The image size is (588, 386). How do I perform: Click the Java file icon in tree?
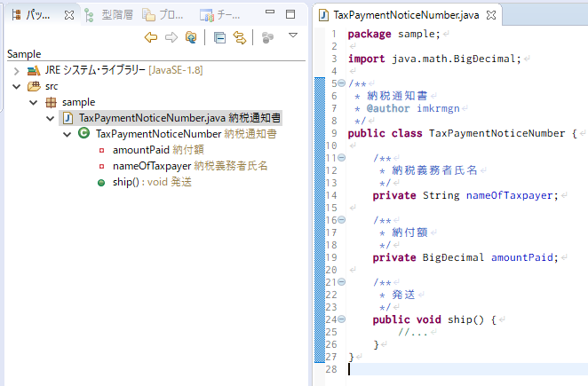(68, 118)
